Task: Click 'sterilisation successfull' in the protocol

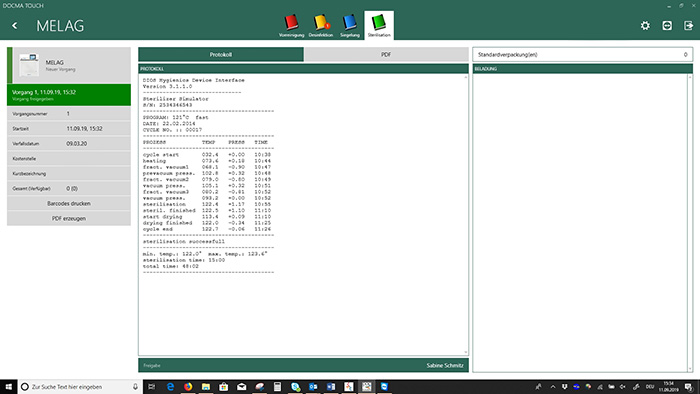Action: pyautogui.click(x=184, y=241)
